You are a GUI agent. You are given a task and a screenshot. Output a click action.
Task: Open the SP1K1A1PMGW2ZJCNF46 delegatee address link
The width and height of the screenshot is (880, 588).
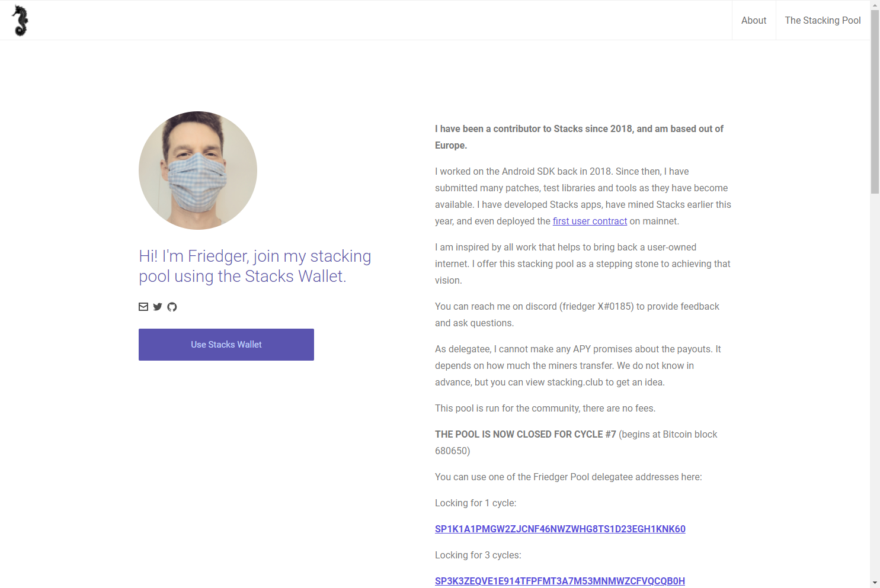click(x=560, y=529)
